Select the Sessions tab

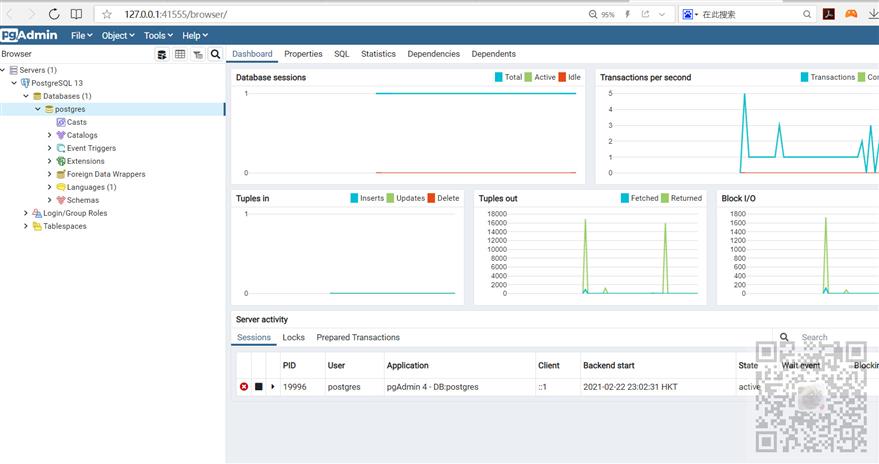point(253,337)
